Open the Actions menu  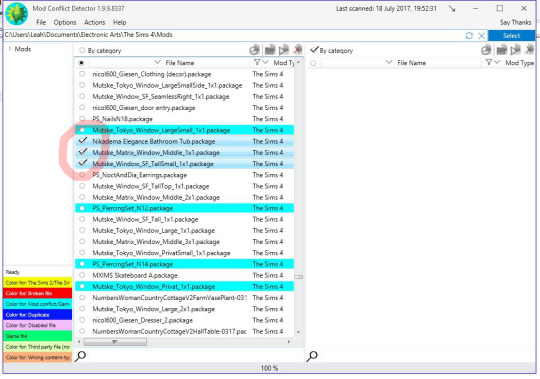click(94, 22)
